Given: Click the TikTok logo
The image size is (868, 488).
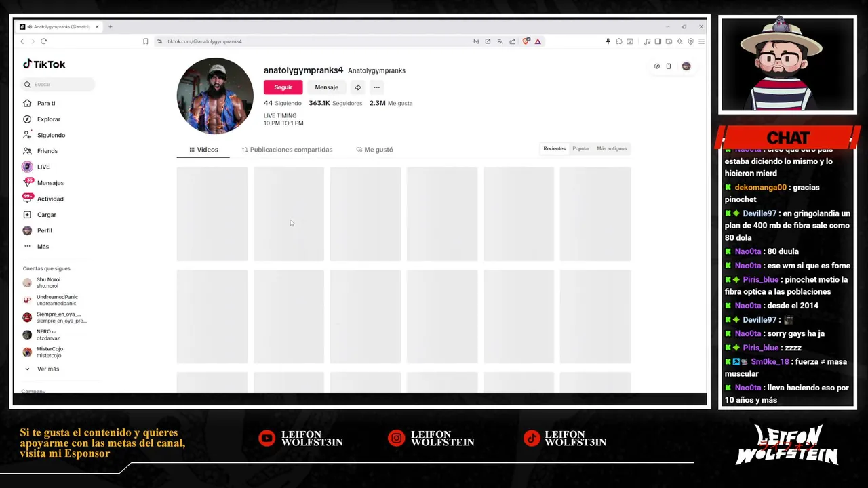Looking at the screenshot, I should (44, 64).
